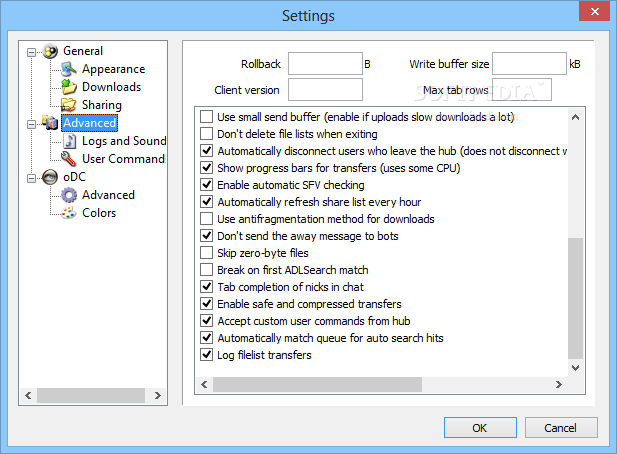Click the Write buffer size field
Viewport: 617px width, 454px height.
(529, 64)
